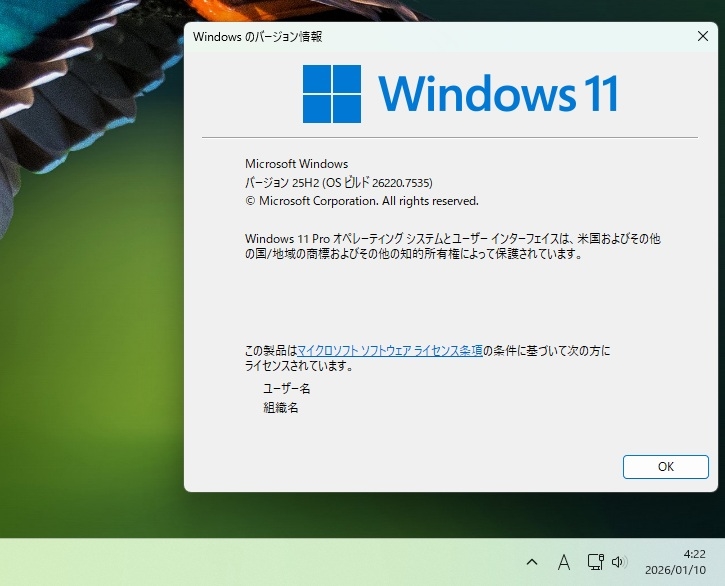Click the Microsoft Windows label text

tap(296, 164)
